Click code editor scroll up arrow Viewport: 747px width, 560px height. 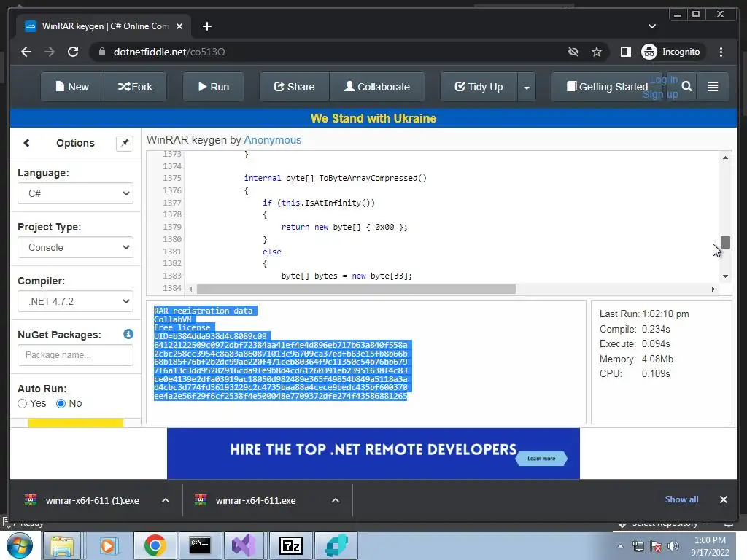point(725,157)
